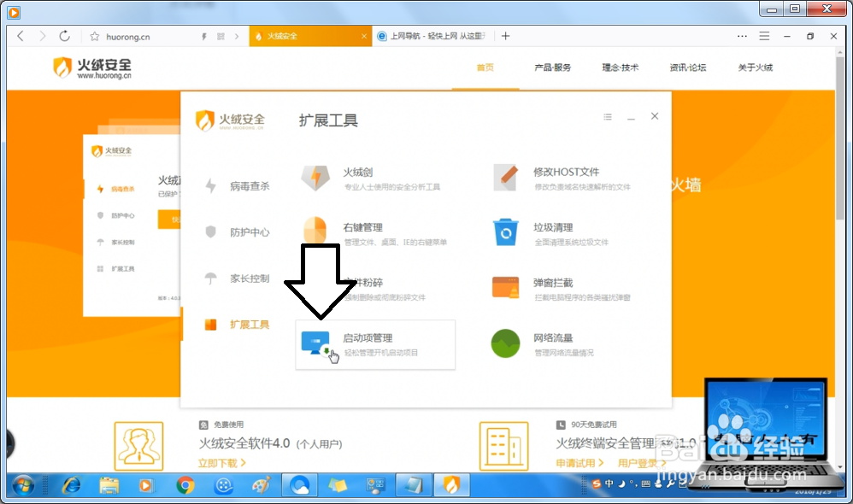The width and height of the screenshot is (853, 504).
Task: Open the browser three-dots more menu
Action: tap(742, 36)
